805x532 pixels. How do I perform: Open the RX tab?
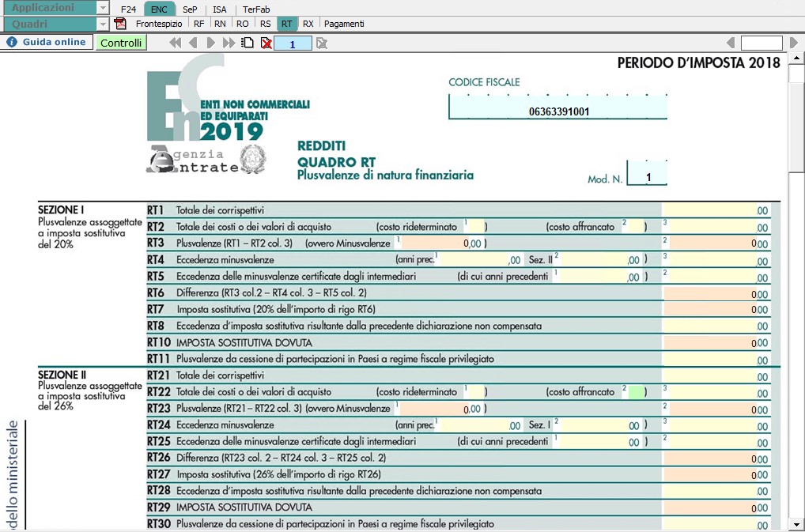pos(308,24)
